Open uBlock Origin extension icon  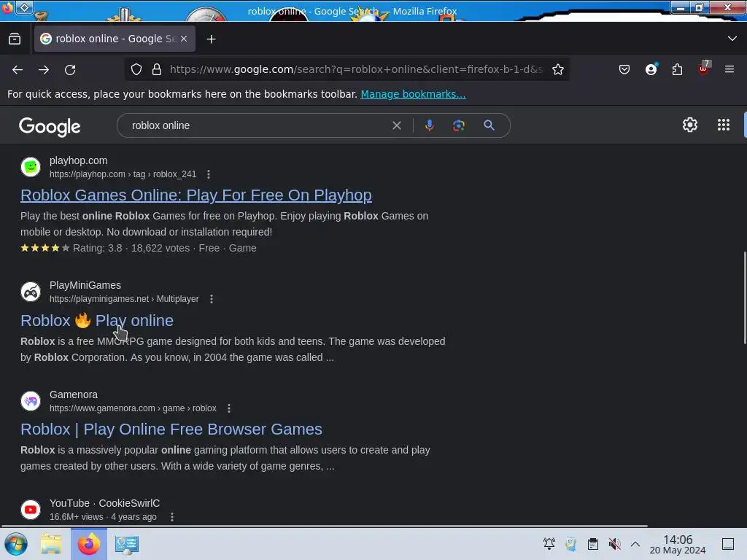(x=704, y=69)
